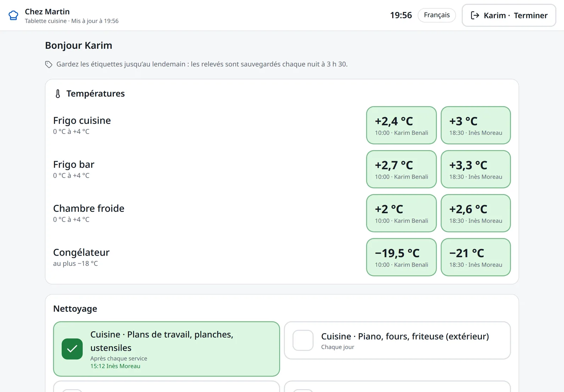The width and height of the screenshot is (564, 392).
Task: Click the 19:56 clock in the header
Action: point(401,15)
